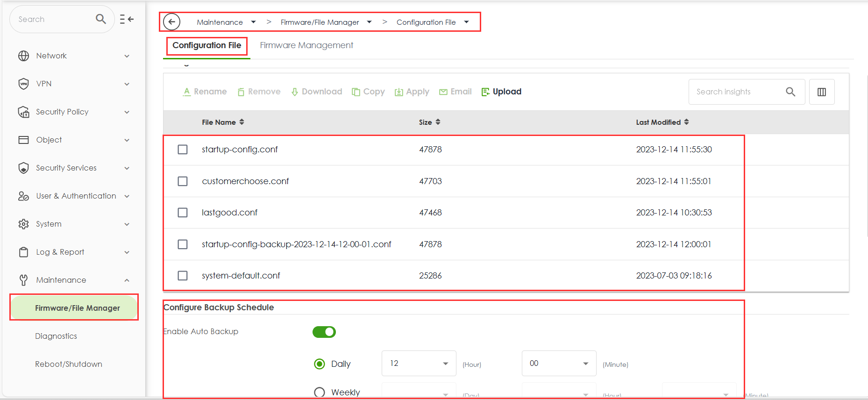Click the back arrow circle icon
868x400 pixels.
[172, 22]
